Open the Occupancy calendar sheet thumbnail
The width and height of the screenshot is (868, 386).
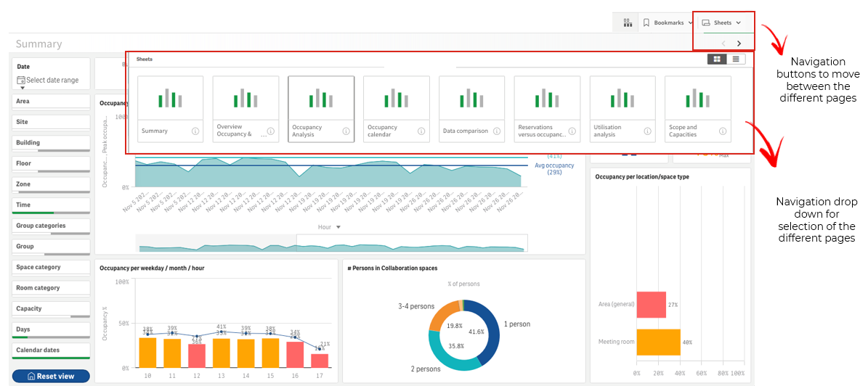(x=397, y=109)
